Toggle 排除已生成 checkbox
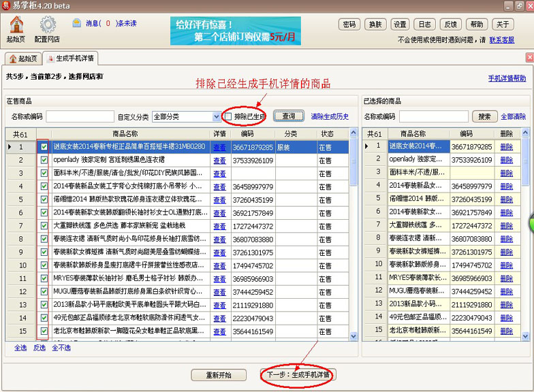534x392 pixels. (x=228, y=117)
